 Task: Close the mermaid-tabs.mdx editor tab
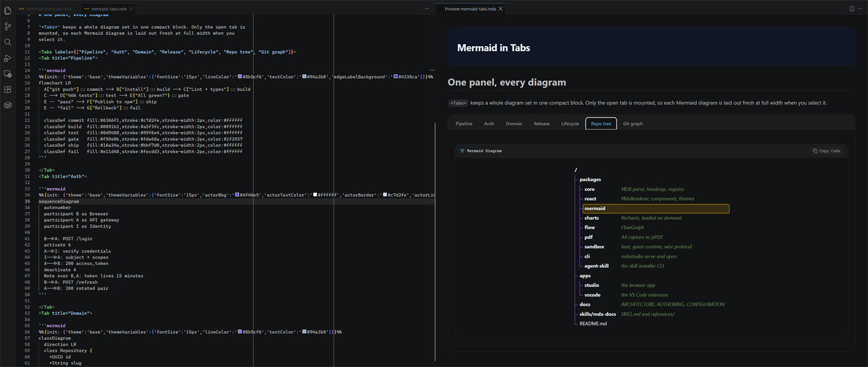(131, 9)
